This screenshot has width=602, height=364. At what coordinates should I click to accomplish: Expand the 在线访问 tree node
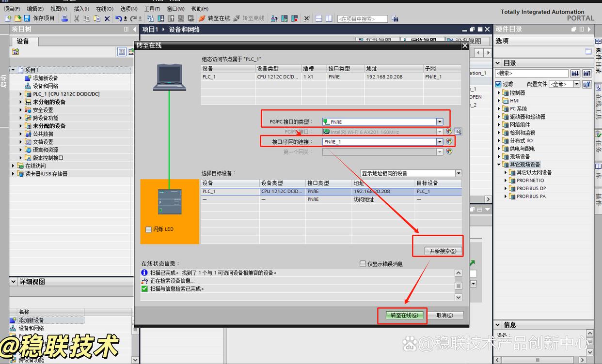(x=13, y=166)
